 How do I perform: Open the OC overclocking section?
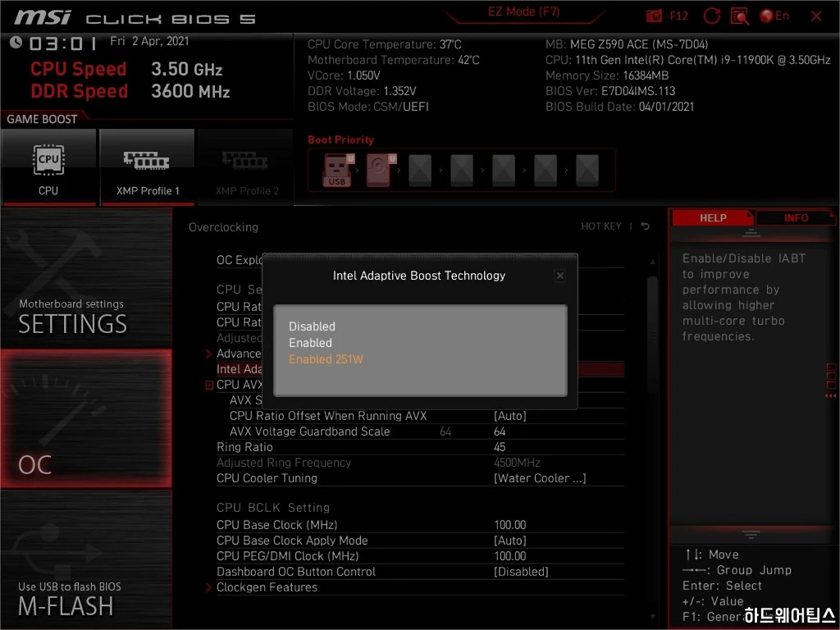[86, 419]
